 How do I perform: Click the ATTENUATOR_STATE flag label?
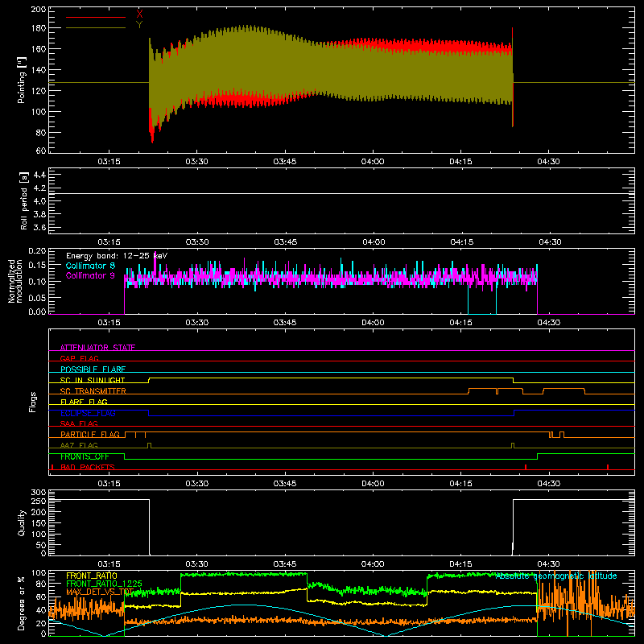pos(97,348)
